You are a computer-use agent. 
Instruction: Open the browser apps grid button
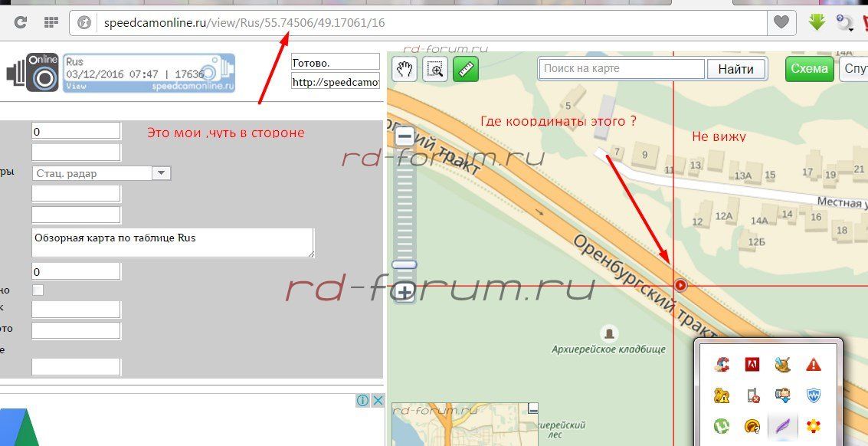point(51,22)
